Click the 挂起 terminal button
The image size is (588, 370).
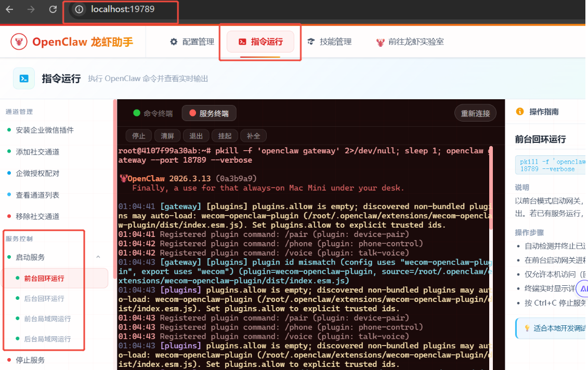[225, 136]
